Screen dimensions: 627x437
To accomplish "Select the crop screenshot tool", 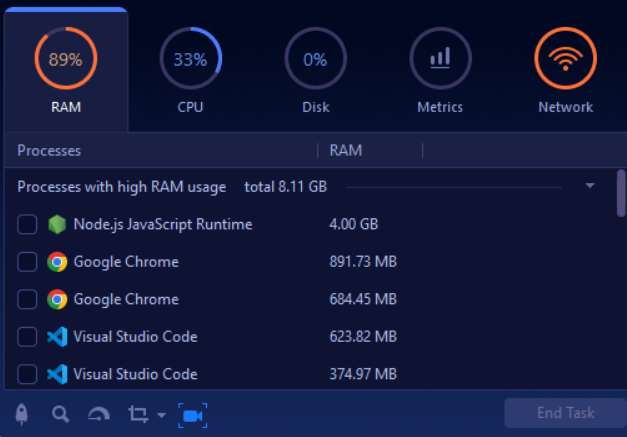I will [137, 414].
